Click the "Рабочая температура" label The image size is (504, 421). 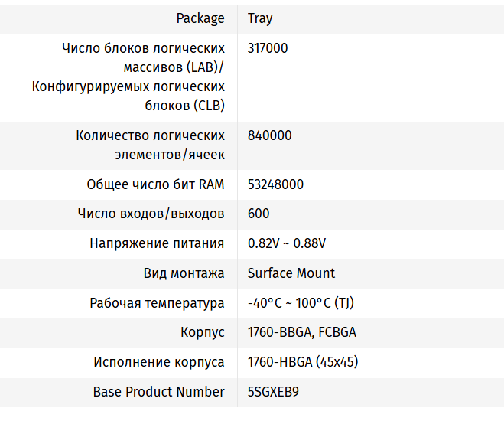pyautogui.click(x=157, y=303)
